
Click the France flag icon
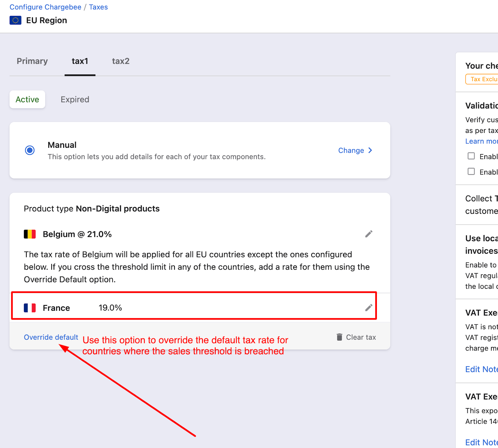pyautogui.click(x=30, y=308)
